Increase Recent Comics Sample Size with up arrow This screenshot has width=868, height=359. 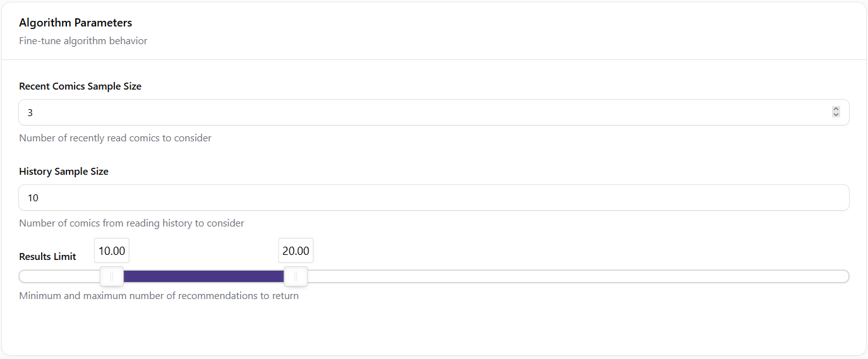point(836,109)
